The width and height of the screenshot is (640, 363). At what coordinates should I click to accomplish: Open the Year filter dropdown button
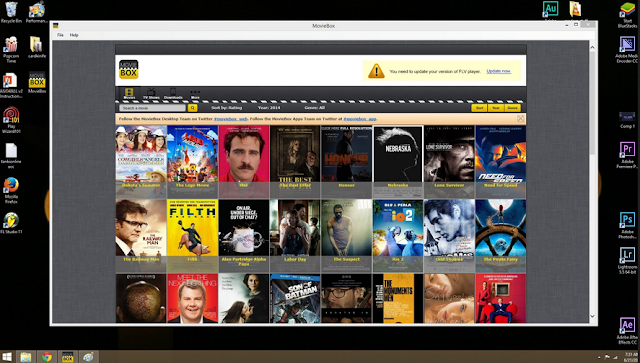[496, 108]
